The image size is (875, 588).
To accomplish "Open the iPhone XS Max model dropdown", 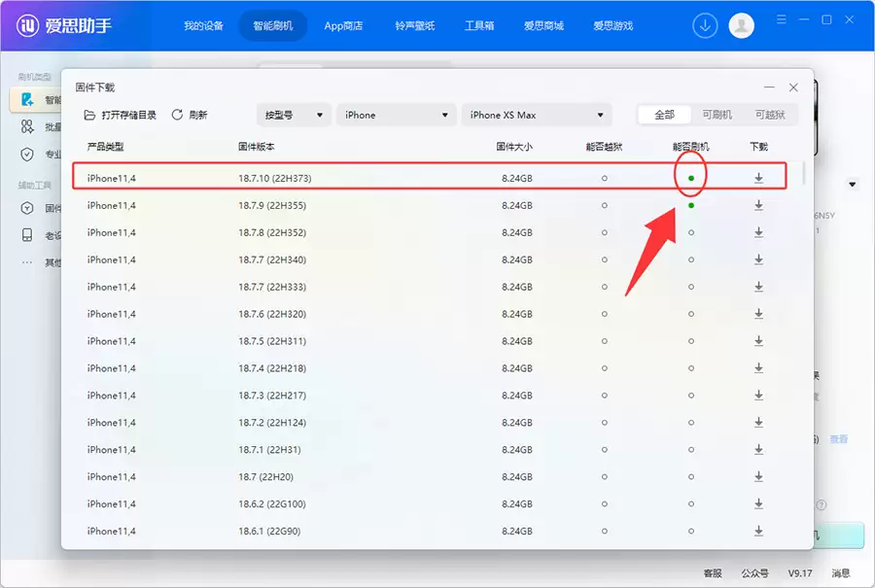I will [x=537, y=115].
